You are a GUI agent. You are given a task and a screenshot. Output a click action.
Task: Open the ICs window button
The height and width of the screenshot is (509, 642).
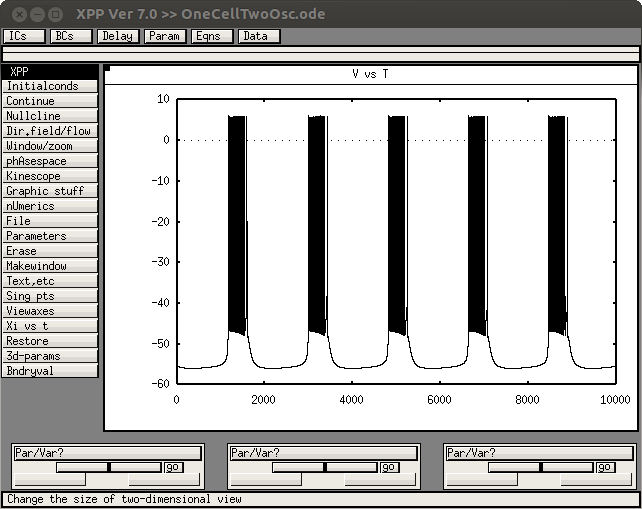click(x=23, y=36)
